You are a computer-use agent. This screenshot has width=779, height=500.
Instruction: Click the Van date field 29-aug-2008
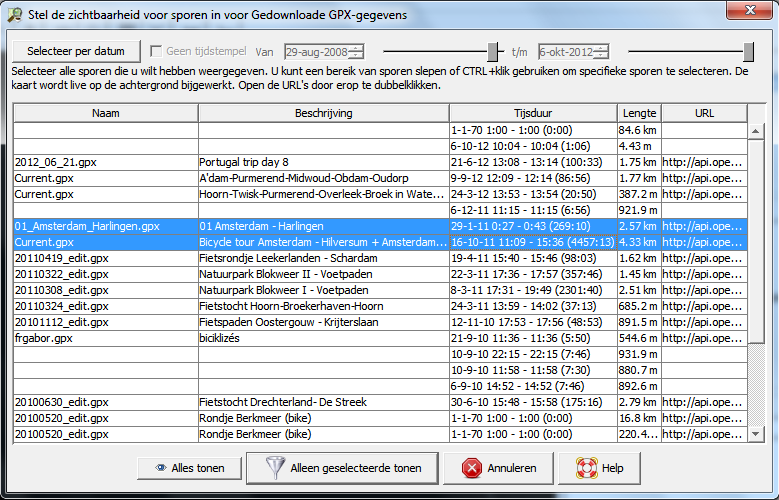click(316, 52)
